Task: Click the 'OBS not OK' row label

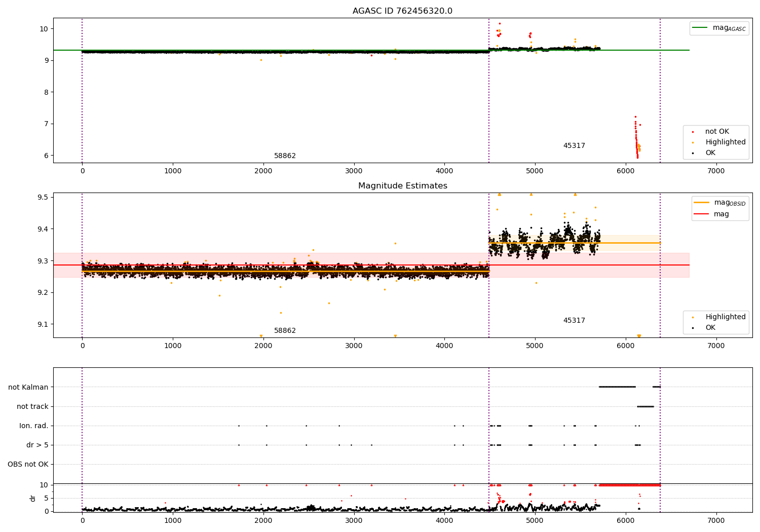Action: click(x=28, y=464)
